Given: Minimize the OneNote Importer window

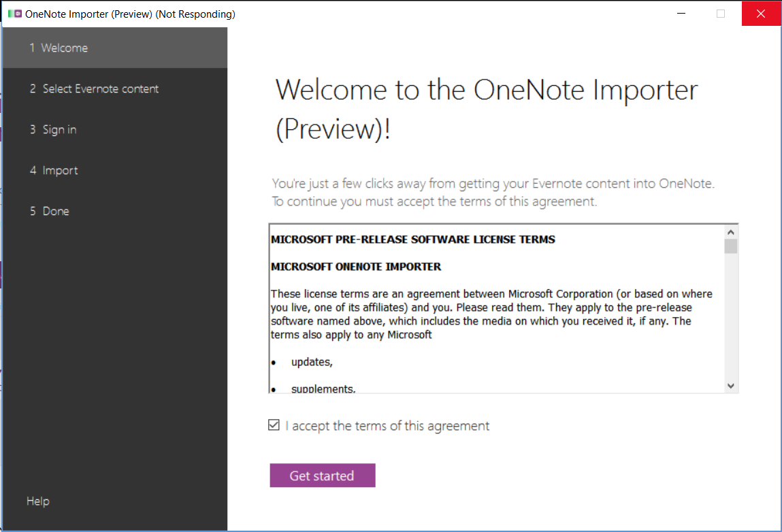Looking at the screenshot, I should coord(681,14).
